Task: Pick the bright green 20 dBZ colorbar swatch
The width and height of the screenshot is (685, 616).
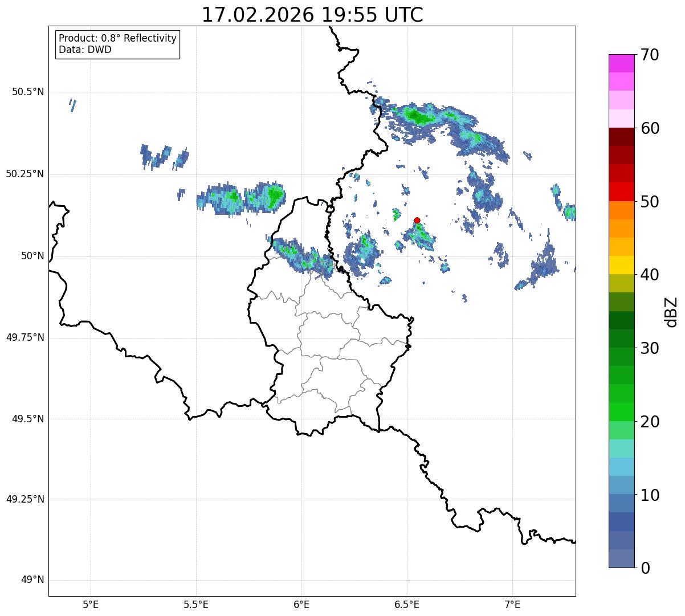Action: [621, 412]
